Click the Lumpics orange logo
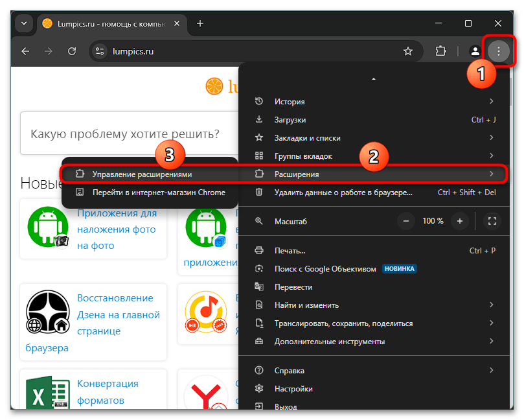The height and width of the screenshot is (420, 524). click(x=214, y=86)
